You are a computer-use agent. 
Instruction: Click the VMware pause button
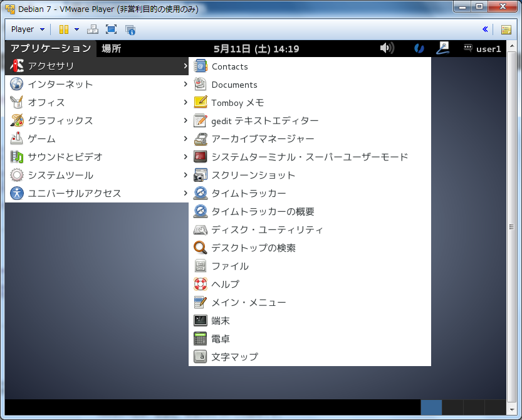click(63, 29)
